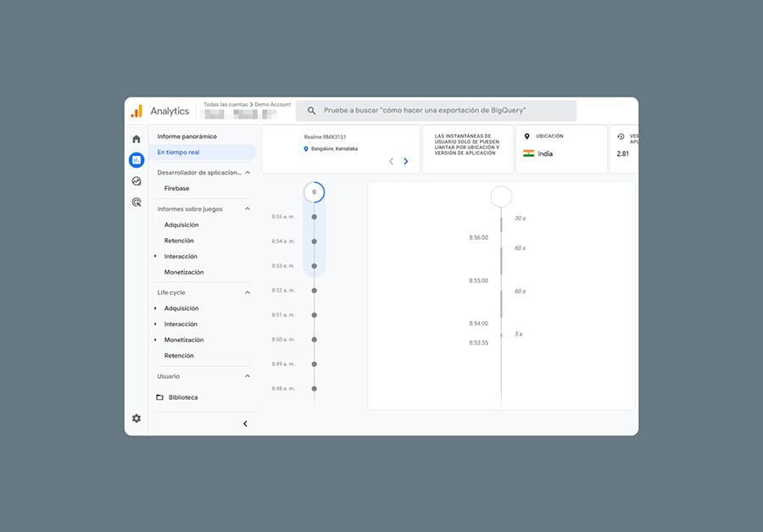Screen dimensions: 763x532
Task: Collapse the Life cycle section
Action: click(248, 293)
